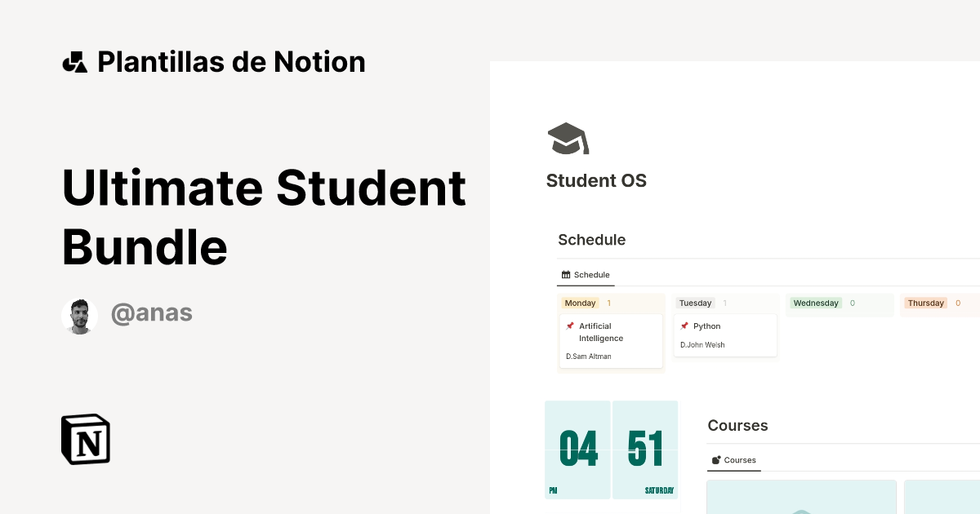This screenshot has width=980, height=514.
Task: Click the Plantillas de Notion header text
Action: 231,61
